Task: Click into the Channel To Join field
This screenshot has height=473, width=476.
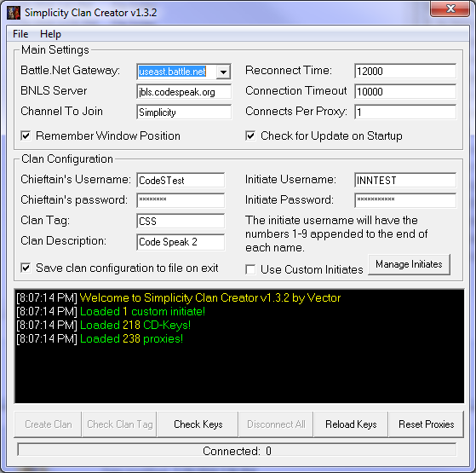Action: [x=184, y=112]
